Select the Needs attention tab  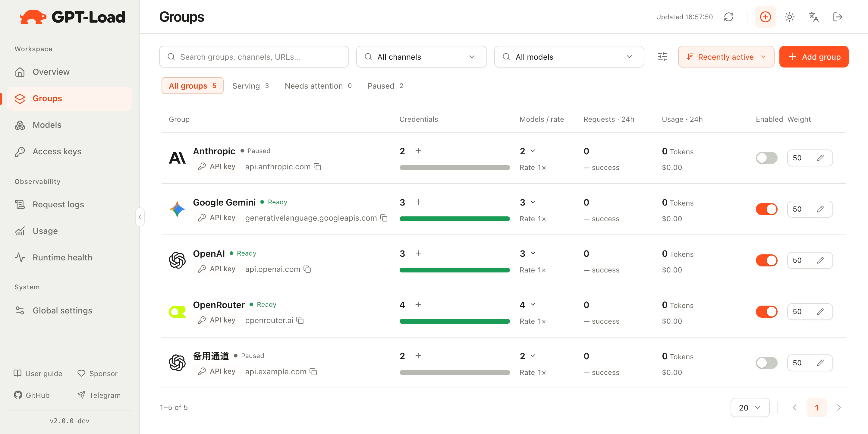318,86
